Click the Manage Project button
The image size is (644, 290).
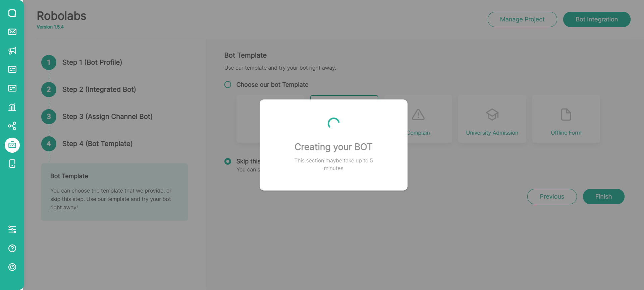pos(522,19)
